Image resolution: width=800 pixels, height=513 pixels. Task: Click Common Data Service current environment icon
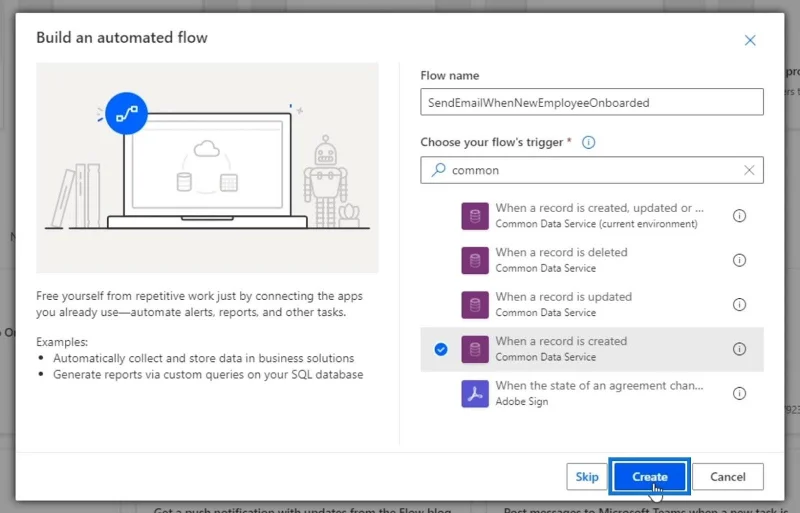(475, 216)
